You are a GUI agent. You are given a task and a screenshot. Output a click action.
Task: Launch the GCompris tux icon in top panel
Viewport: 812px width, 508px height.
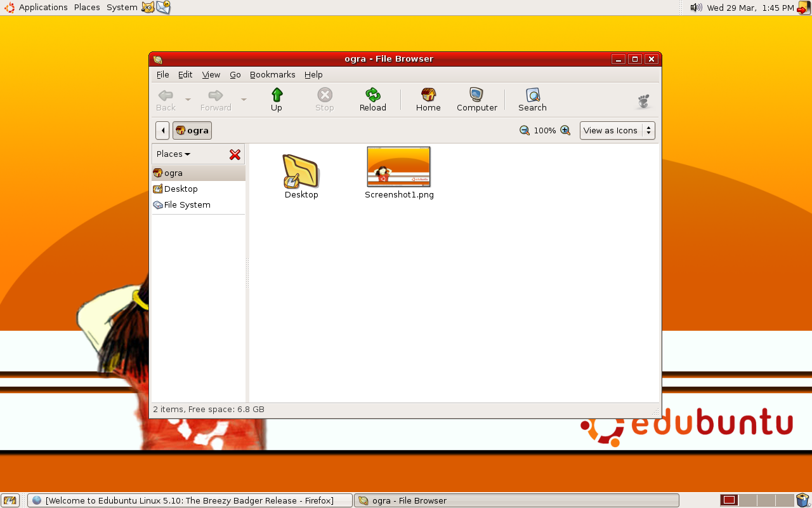(148, 8)
